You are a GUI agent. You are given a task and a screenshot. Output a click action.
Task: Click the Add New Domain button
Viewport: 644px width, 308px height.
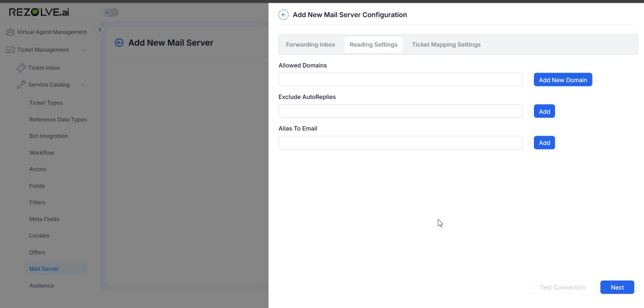563,80
